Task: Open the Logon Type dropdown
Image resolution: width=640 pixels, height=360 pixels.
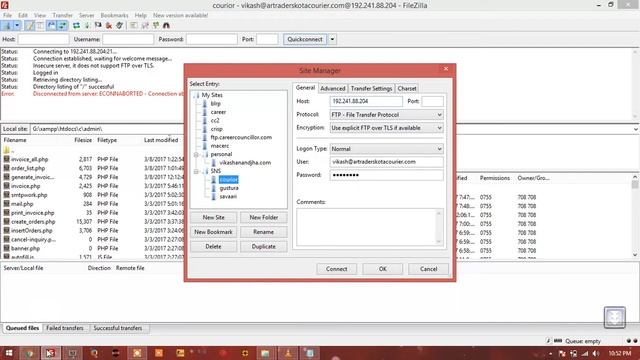Action: (x=386, y=149)
